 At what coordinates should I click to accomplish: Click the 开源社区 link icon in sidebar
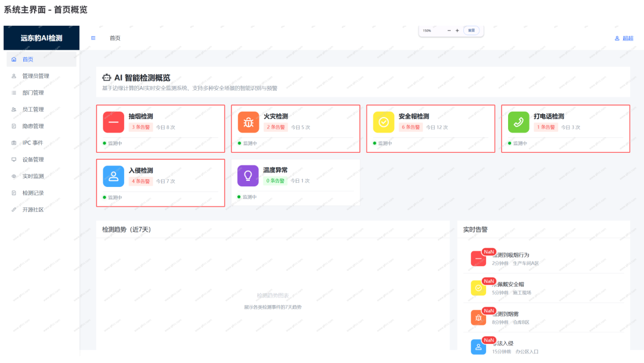tap(14, 210)
